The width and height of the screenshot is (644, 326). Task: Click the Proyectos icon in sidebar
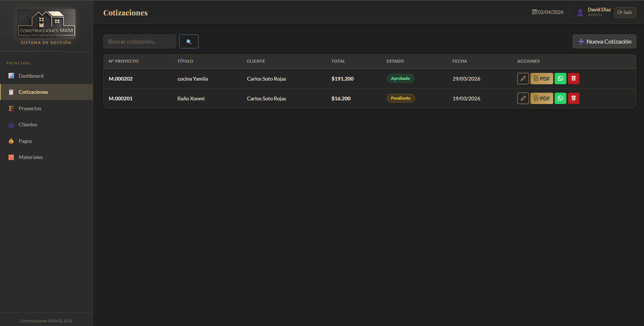tap(11, 108)
